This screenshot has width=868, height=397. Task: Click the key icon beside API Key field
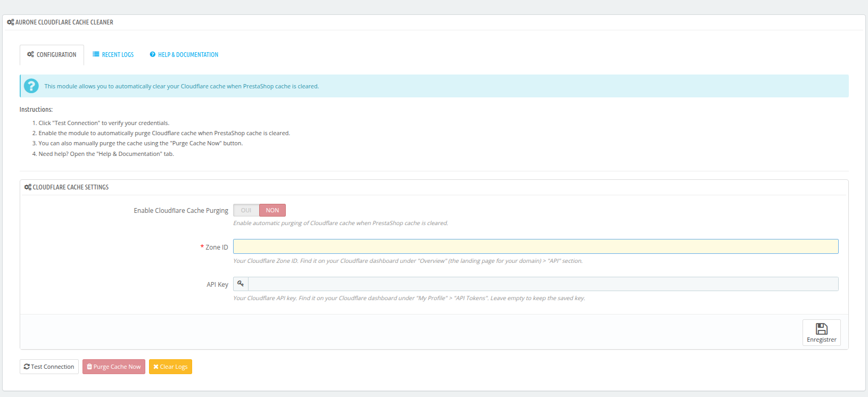tap(241, 284)
